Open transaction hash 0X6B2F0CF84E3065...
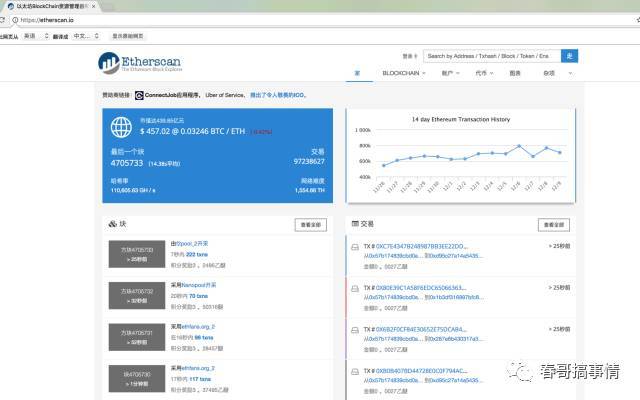640x400 pixels. 421,329
